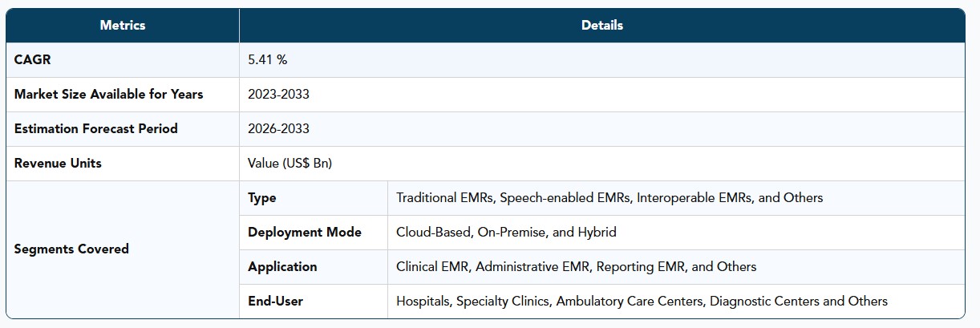
Task: Click the Metrics column header
Action: (123, 25)
